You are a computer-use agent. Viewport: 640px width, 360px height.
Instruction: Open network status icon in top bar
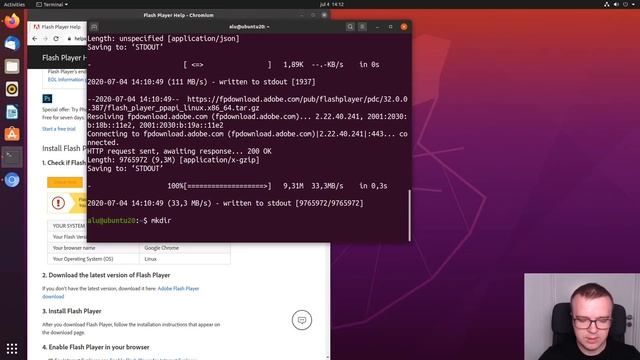607,4
